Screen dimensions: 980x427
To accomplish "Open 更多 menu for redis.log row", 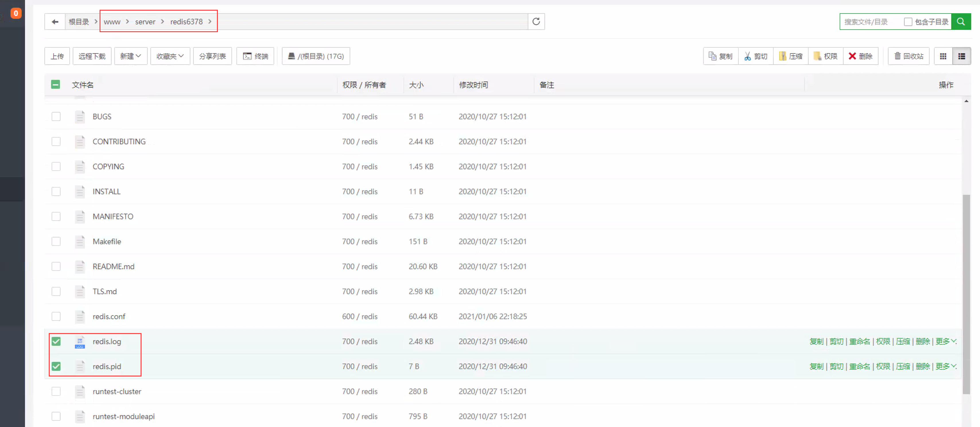I will pyautogui.click(x=946, y=341).
